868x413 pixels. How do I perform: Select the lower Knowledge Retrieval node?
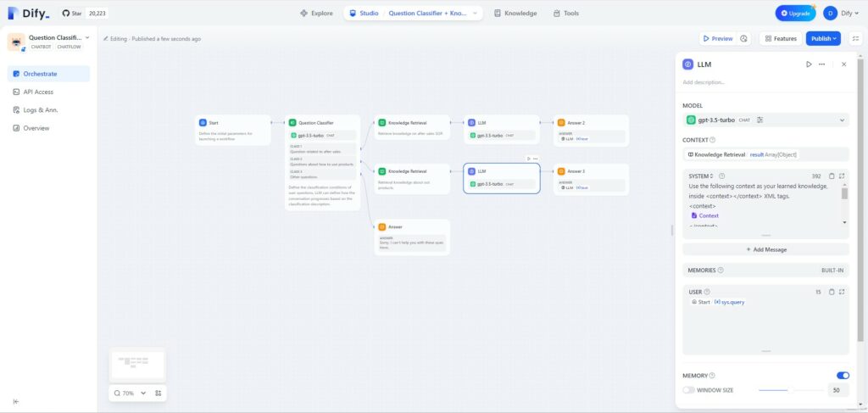412,179
